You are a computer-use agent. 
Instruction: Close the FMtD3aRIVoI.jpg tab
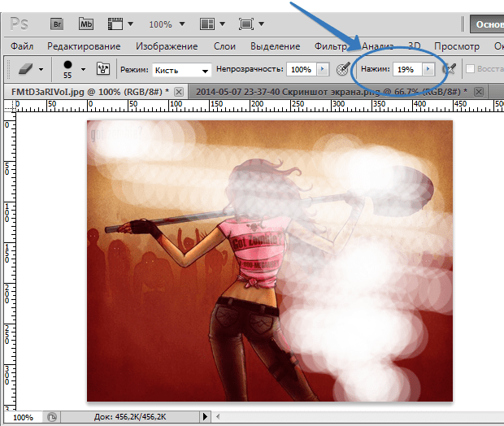[179, 93]
